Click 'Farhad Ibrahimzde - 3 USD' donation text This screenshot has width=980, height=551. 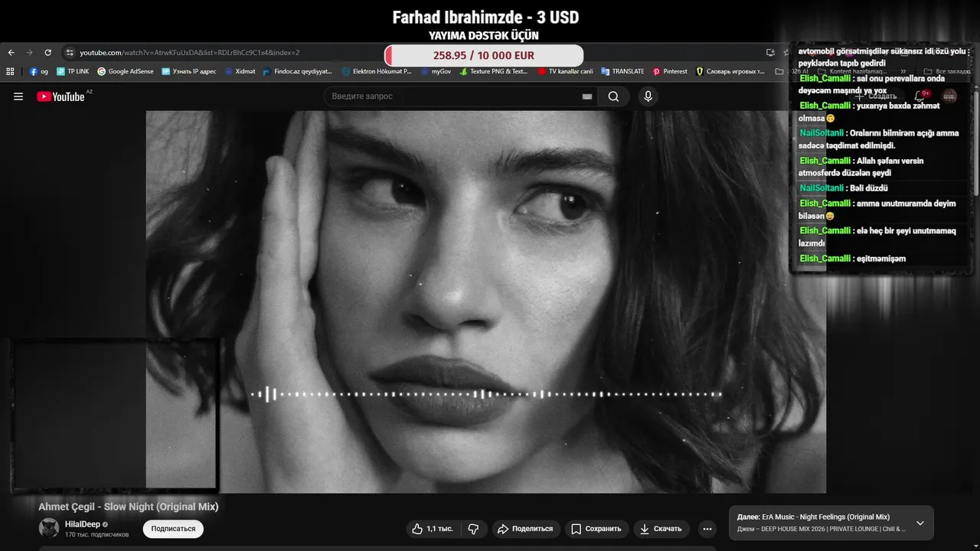[485, 17]
